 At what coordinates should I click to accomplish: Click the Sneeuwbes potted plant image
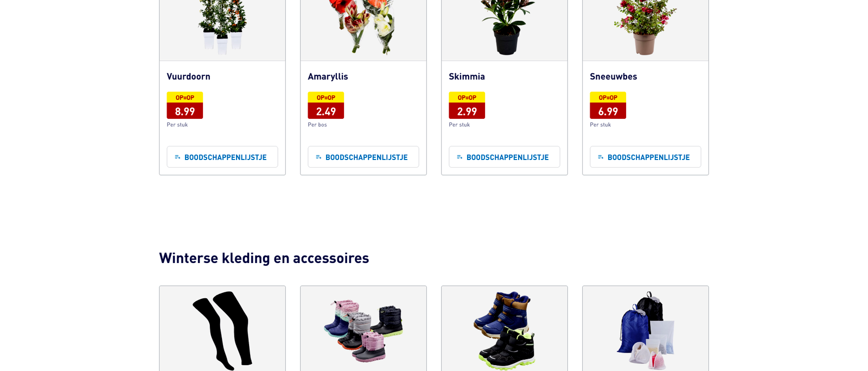646,27
